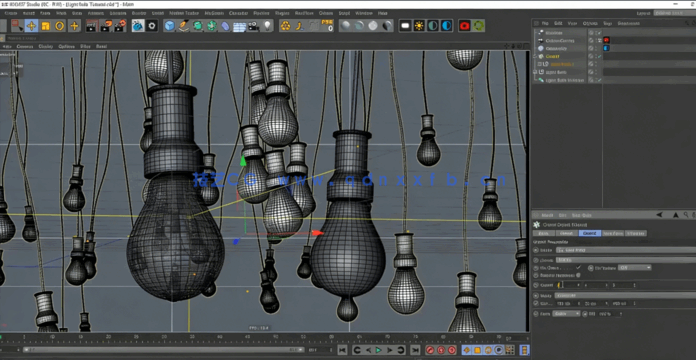Click the white gear on black icon
Screen dimensions: 696x360
click(x=152, y=26)
